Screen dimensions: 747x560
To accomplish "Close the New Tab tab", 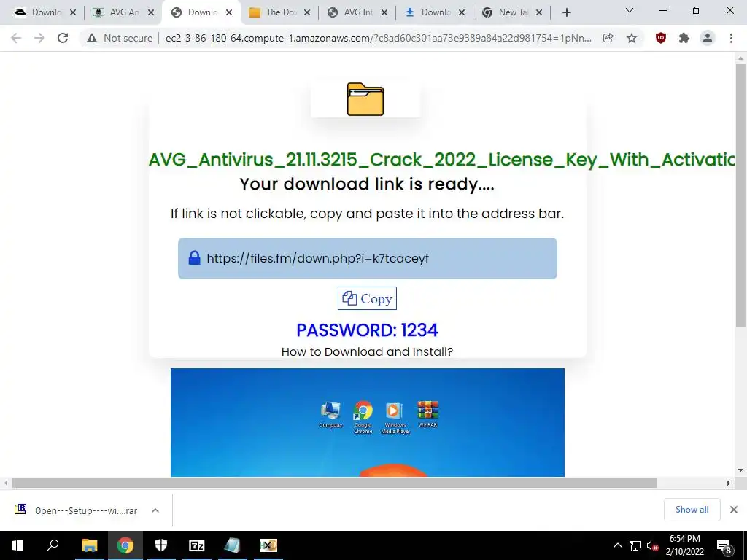I will pyautogui.click(x=539, y=13).
